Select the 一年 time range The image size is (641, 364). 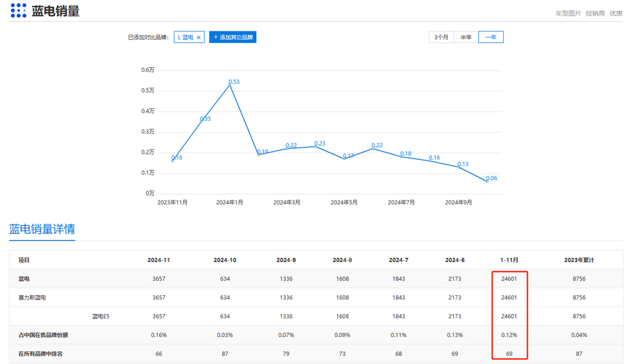491,37
